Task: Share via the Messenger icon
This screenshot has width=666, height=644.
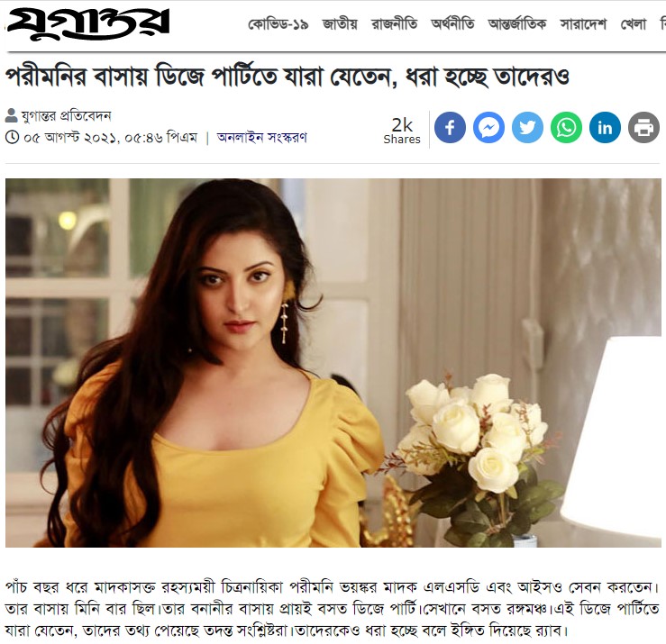Action: tap(488, 127)
